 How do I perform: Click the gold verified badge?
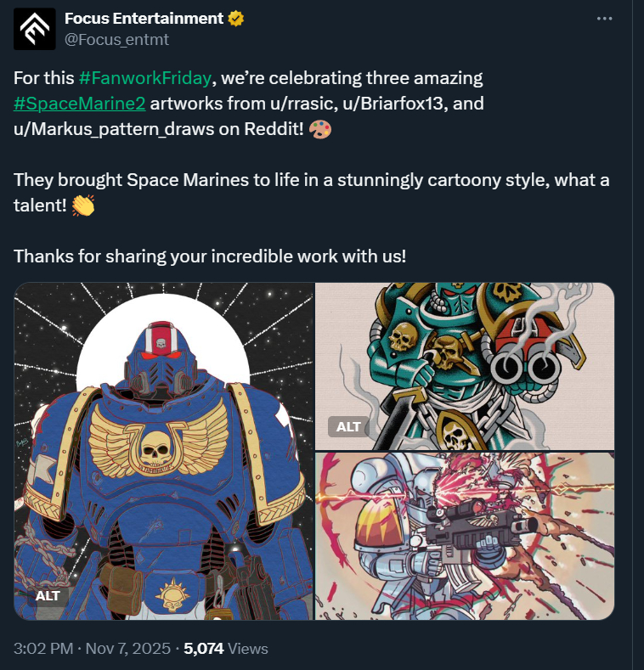237,18
